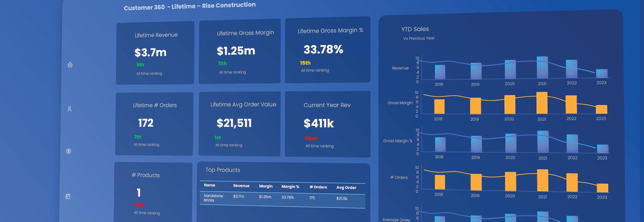Click the # Products card
This screenshot has height=222, width=644.
[153, 192]
